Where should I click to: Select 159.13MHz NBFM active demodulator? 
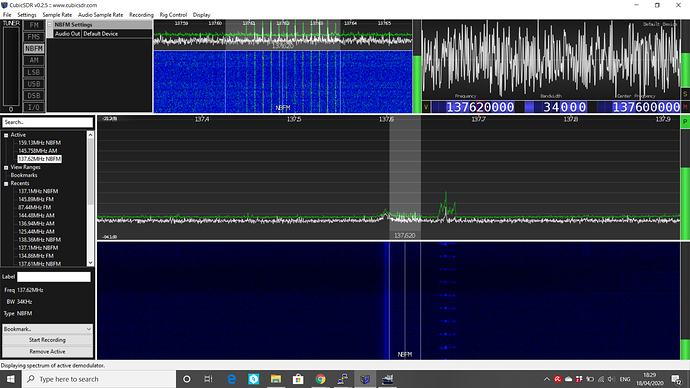(40, 143)
